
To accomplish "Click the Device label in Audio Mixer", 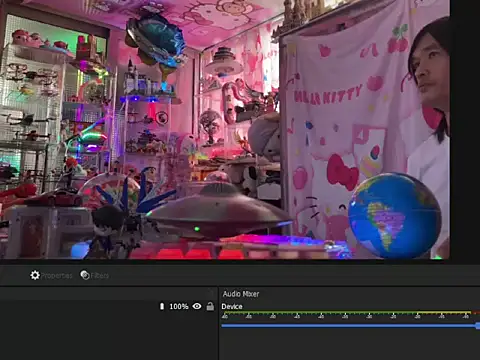I will 232,306.
